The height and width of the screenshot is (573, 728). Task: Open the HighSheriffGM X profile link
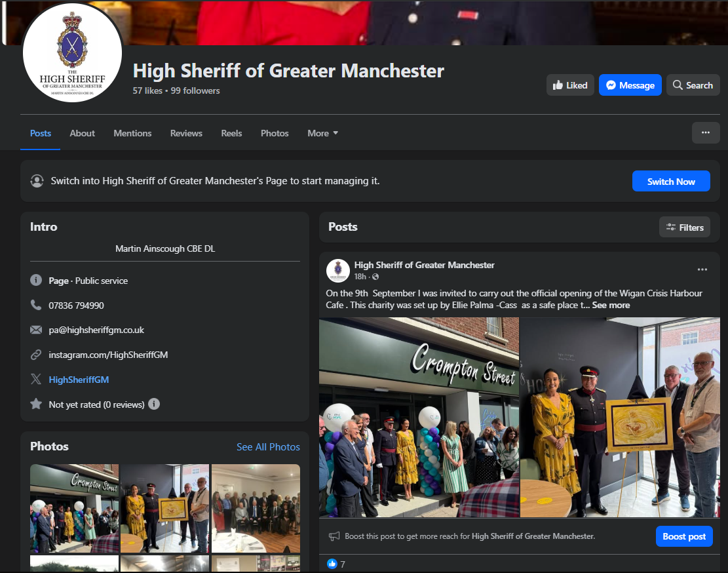point(79,380)
